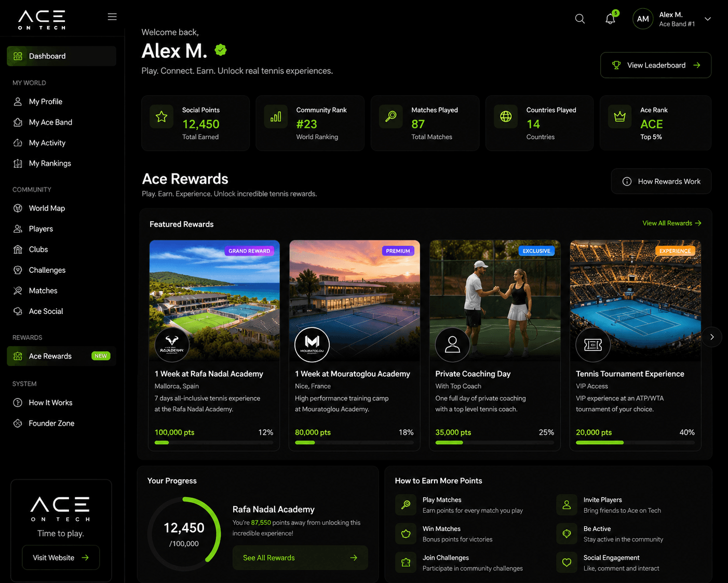Click the GRAND REWARD tag
This screenshot has height=583, width=728.
pos(249,251)
